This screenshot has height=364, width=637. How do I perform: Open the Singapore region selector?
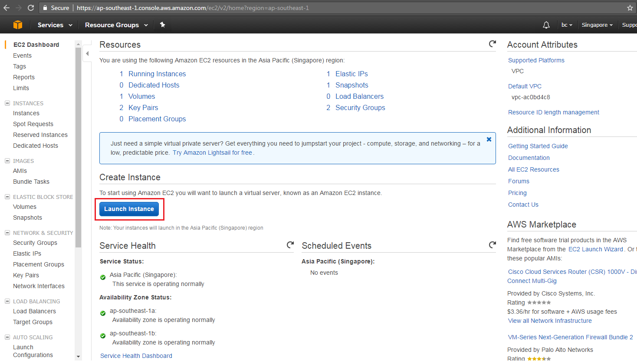click(597, 25)
